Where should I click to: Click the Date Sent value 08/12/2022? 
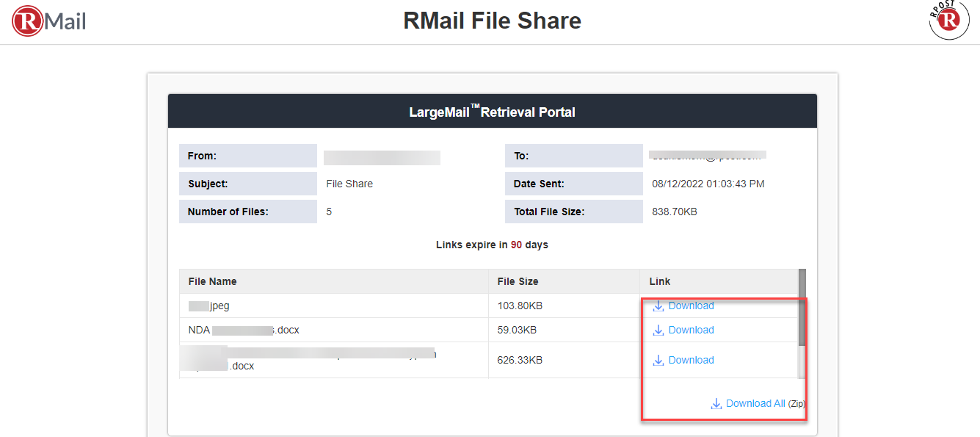coord(708,184)
